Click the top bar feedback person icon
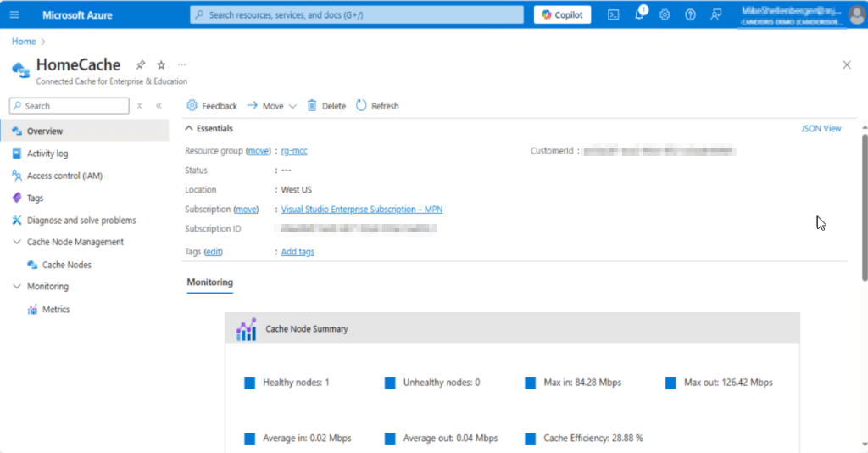Image resolution: width=868 pixels, height=453 pixels. [x=716, y=14]
